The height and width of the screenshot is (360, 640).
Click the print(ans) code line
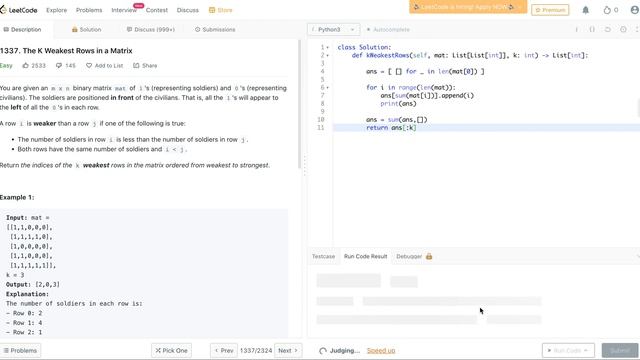398,104
